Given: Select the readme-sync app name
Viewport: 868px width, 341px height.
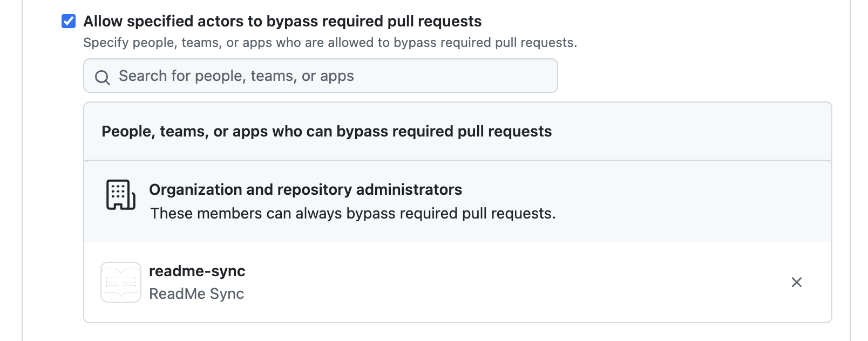Looking at the screenshot, I should pos(197,271).
